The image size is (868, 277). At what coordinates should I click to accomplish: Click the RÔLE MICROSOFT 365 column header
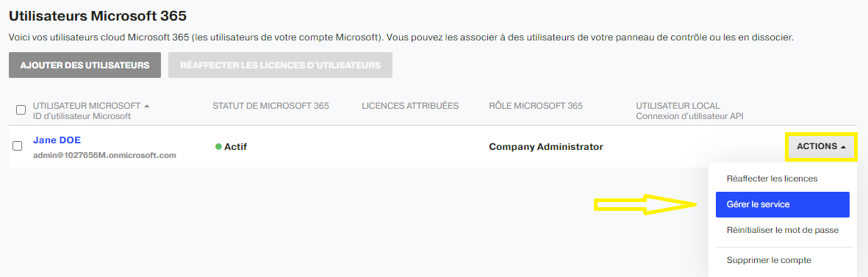click(x=535, y=106)
